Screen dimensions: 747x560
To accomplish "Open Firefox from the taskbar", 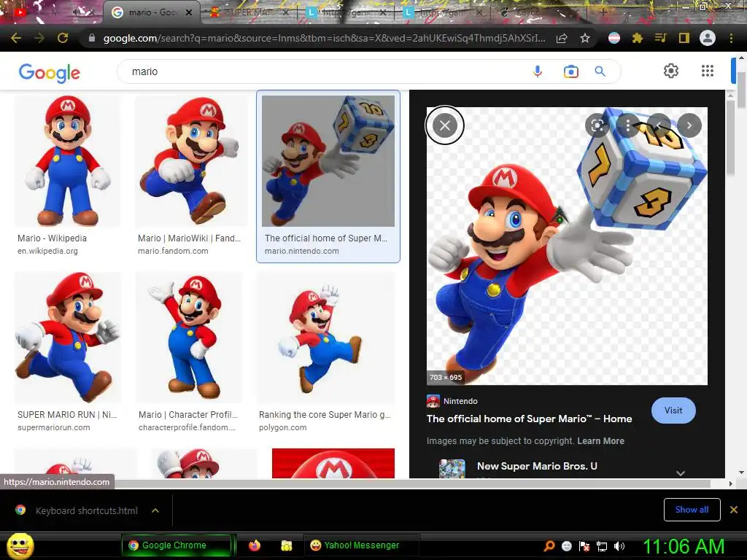I will point(255,545).
